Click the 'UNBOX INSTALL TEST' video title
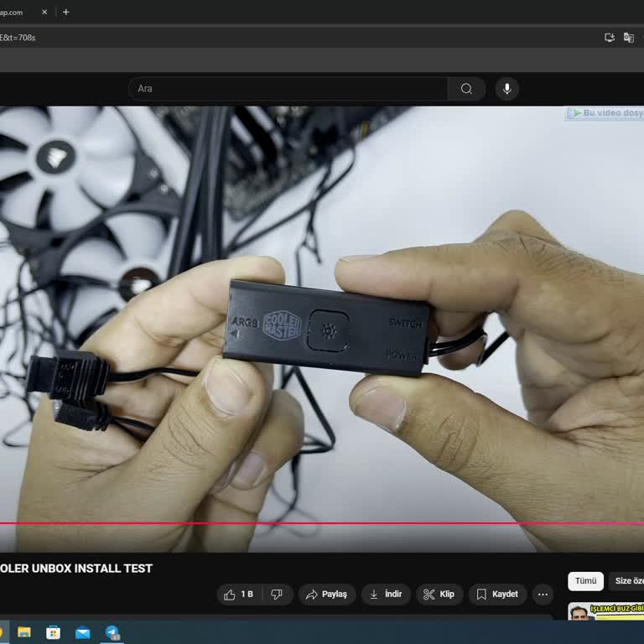 tap(92, 569)
